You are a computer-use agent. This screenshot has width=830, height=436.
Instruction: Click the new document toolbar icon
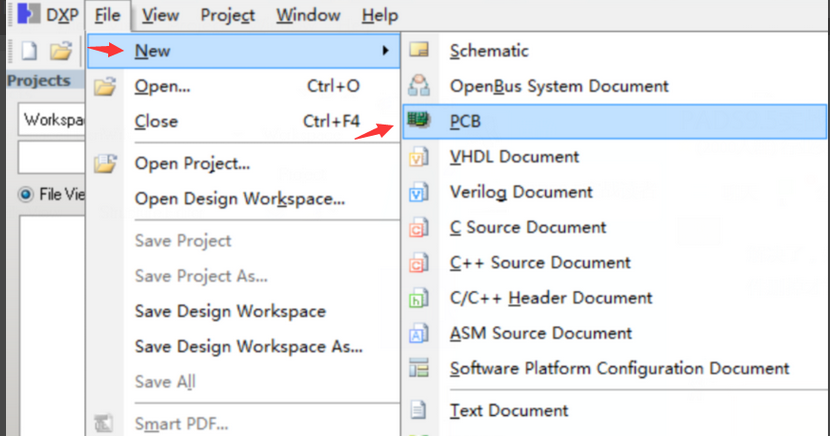tap(27, 50)
